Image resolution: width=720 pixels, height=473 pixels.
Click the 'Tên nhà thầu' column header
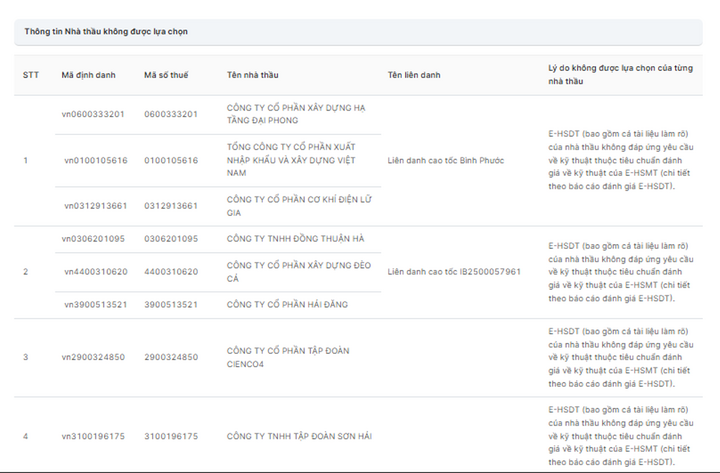(x=252, y=75)
